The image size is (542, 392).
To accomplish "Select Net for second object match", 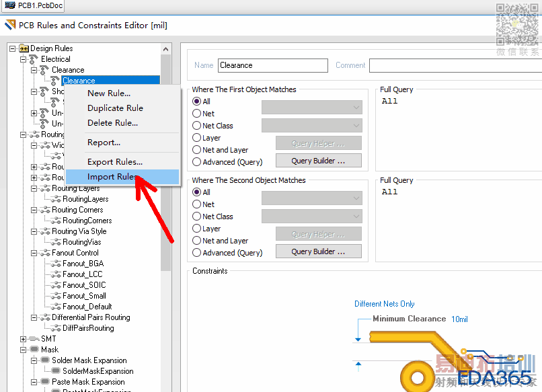I will (196, 204).
